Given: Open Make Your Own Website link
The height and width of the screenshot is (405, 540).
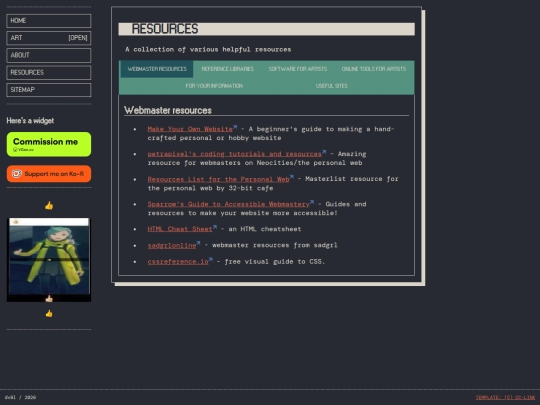Looking at the screenshot, I should (x=190, y=129).
